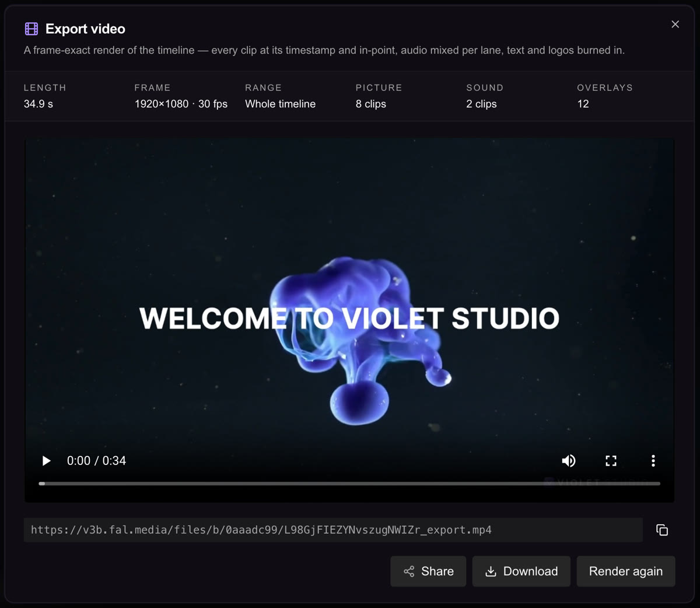This screenshot has height=608, width=700.
Task: Copy the export URL with the copy icon
Action: (x=662, y=530)
